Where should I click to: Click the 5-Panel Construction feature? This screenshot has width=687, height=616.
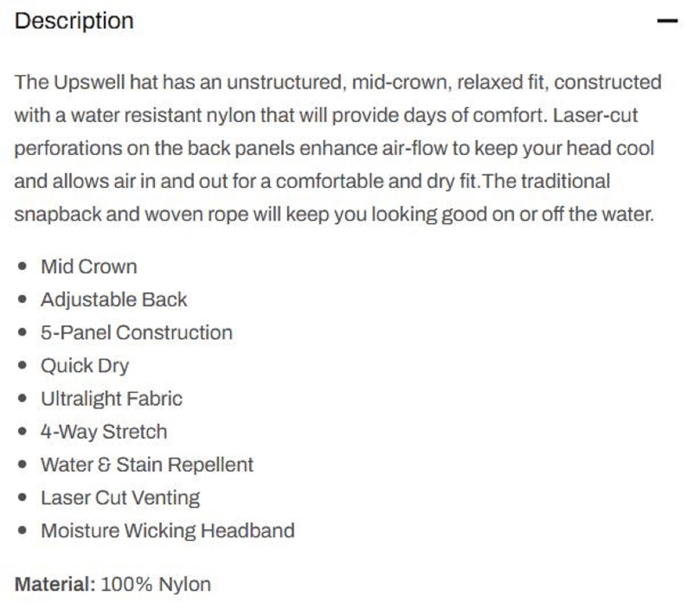coord(136,333)
